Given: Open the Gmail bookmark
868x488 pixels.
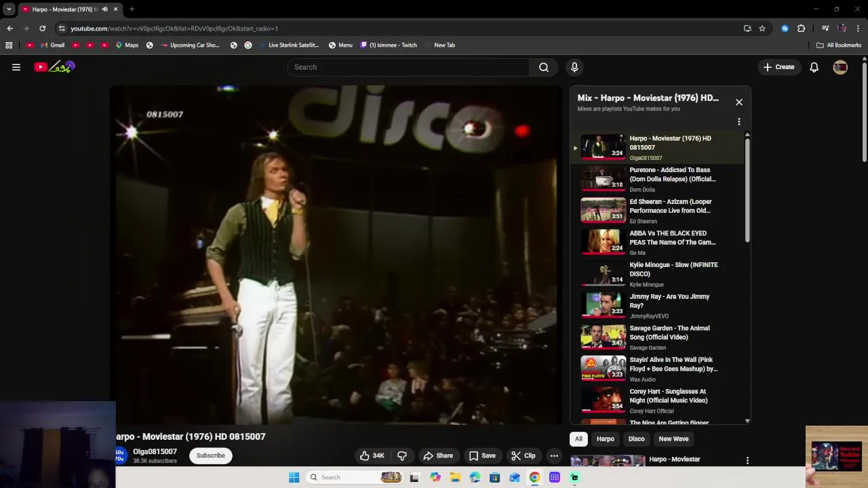Looking at the screenshot, I should (52, 45).
